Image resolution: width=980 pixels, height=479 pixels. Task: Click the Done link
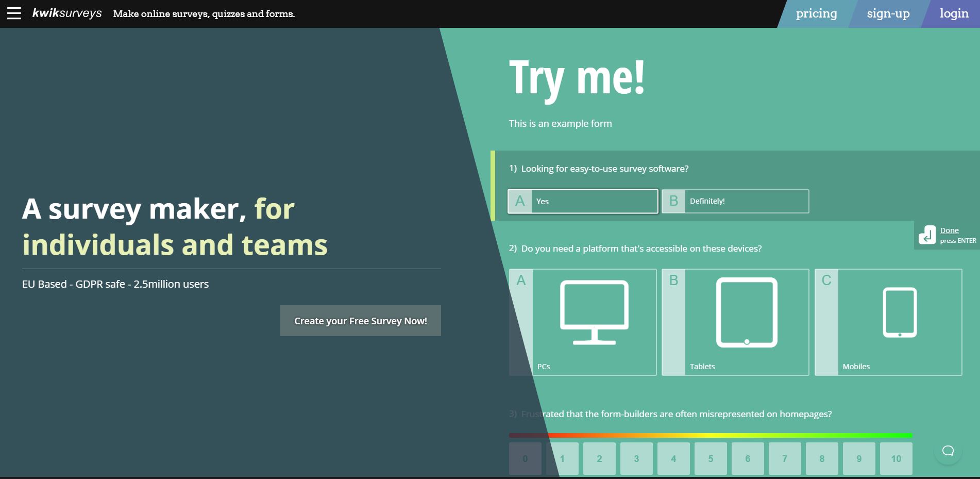coord(949,230)
